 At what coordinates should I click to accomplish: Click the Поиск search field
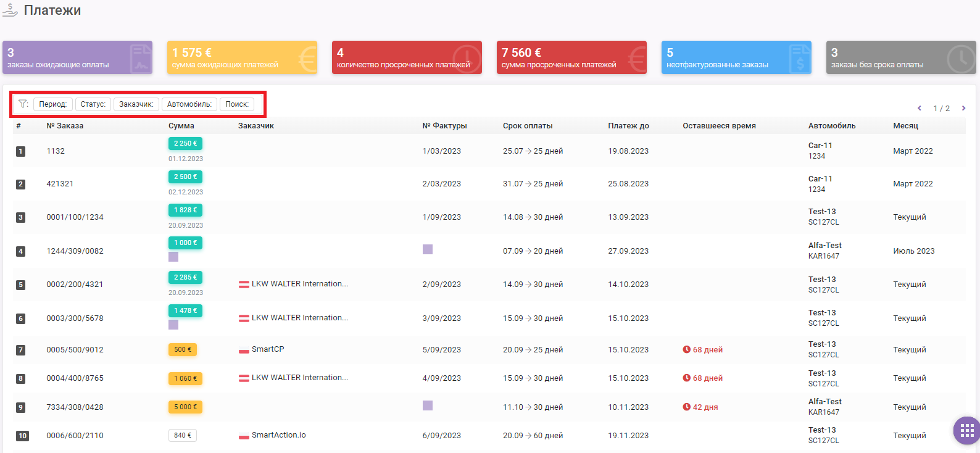click(x=237, y=104)
